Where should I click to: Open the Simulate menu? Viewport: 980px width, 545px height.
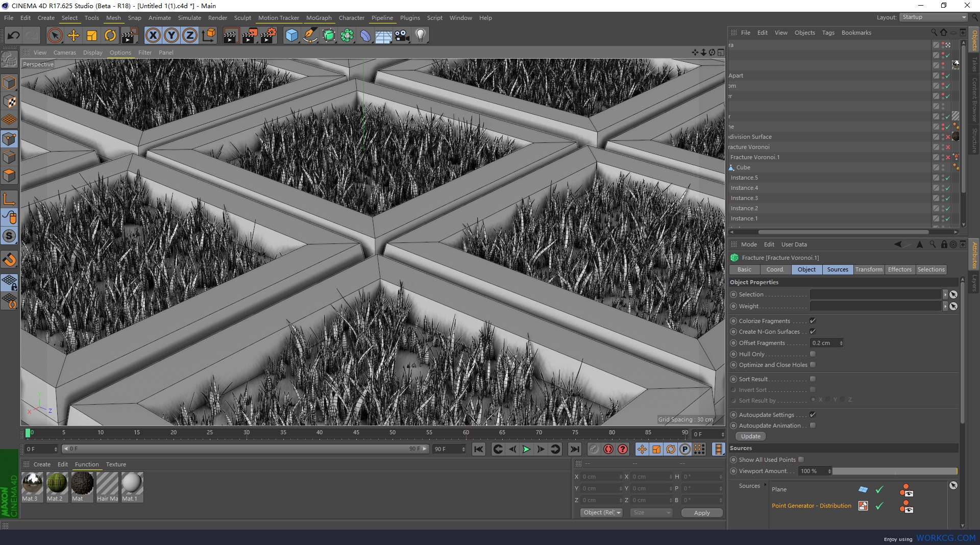[189, 17]
